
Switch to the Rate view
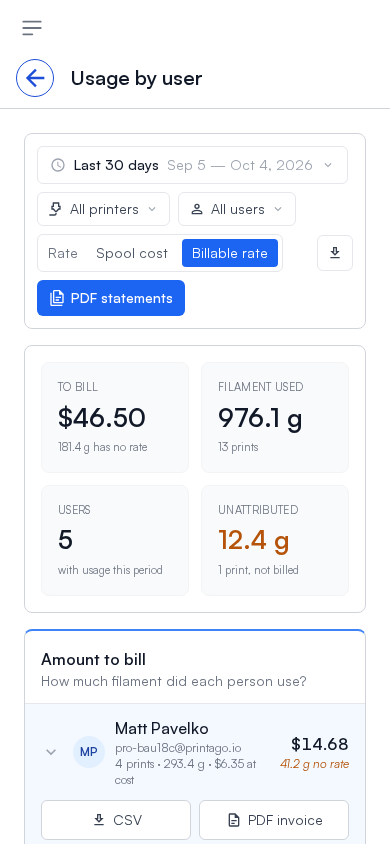63,253
